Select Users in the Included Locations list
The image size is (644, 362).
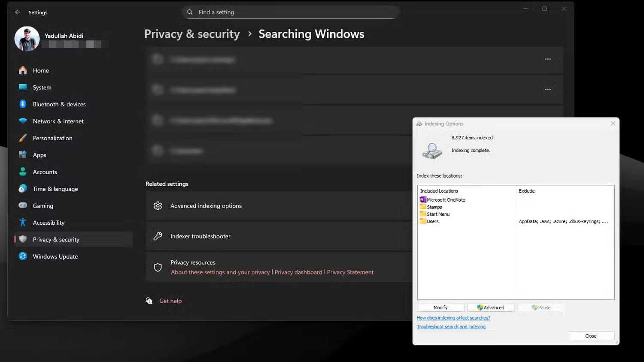coord(431,221)
